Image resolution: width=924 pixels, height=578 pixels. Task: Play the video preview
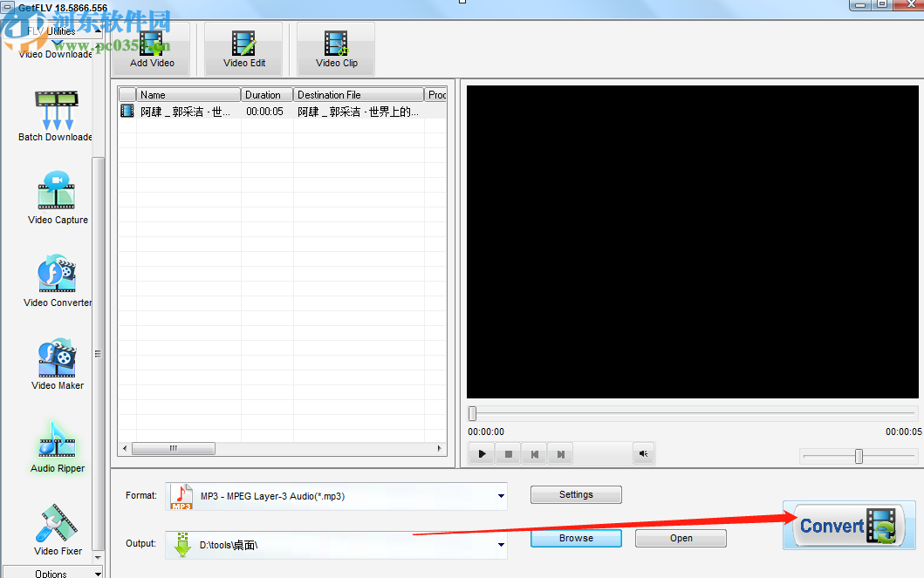coord(482,454)
